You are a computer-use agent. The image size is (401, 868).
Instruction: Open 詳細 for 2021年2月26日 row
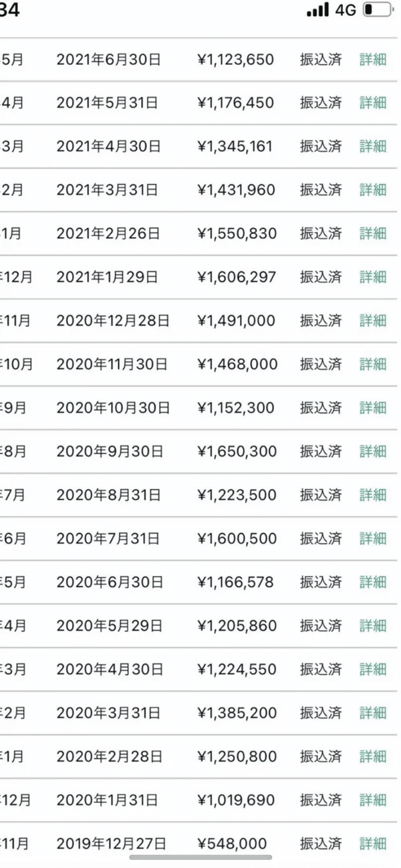coord(373,233)
